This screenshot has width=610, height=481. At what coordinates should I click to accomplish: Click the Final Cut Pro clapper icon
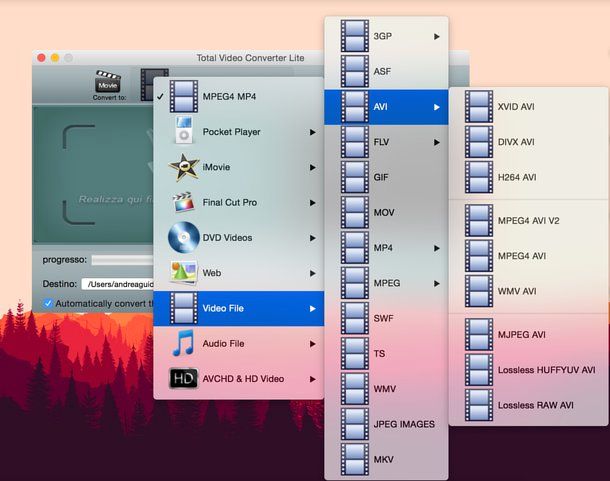point(184,202)
